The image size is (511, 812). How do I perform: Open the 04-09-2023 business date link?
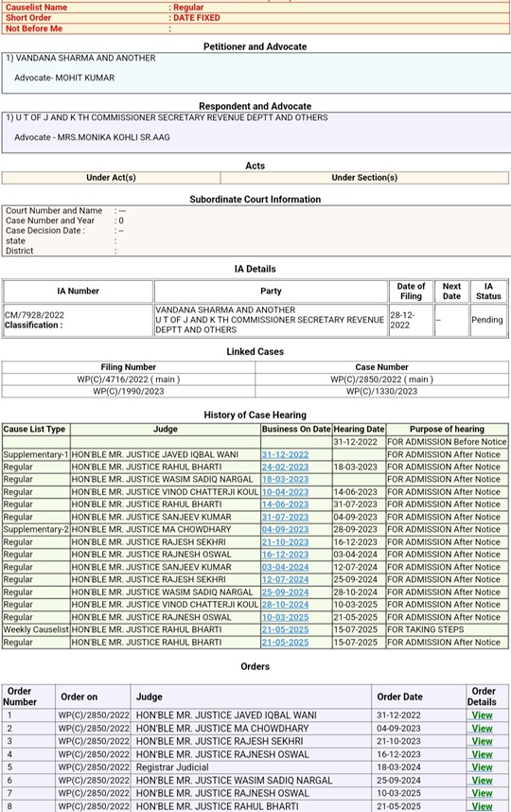pos(285,529)
